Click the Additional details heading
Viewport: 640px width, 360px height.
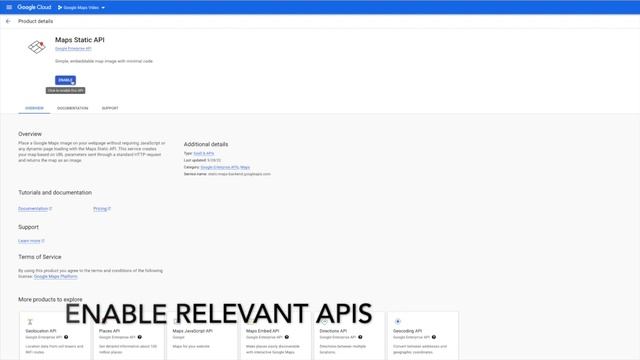(206, 144)
